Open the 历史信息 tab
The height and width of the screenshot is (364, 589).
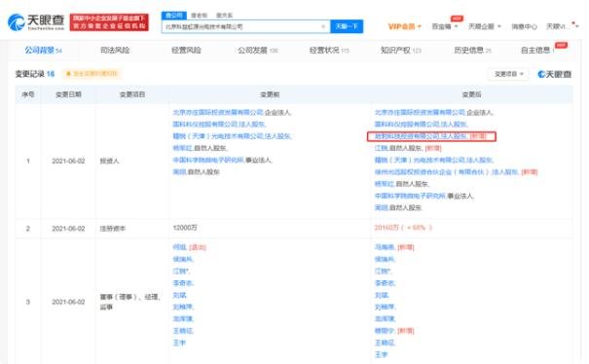coord(472,50)
